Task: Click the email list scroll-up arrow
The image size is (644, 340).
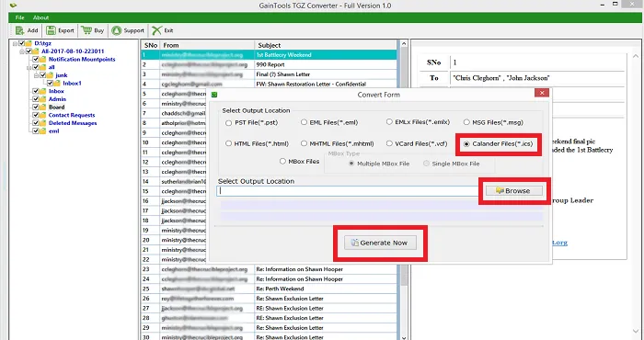Action: pyautogui.click(x=404, y=44)
